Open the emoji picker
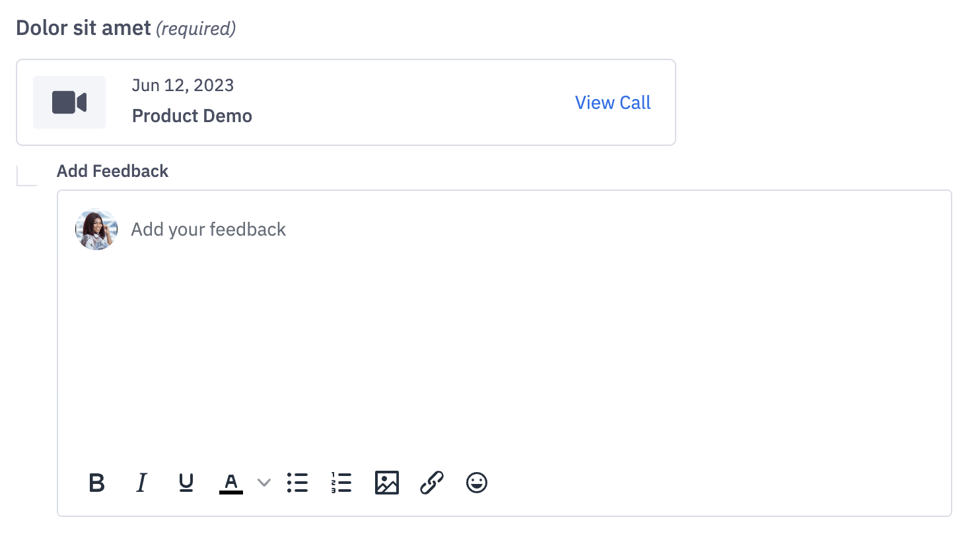This screenshot has width=980, height=544. 476,483
